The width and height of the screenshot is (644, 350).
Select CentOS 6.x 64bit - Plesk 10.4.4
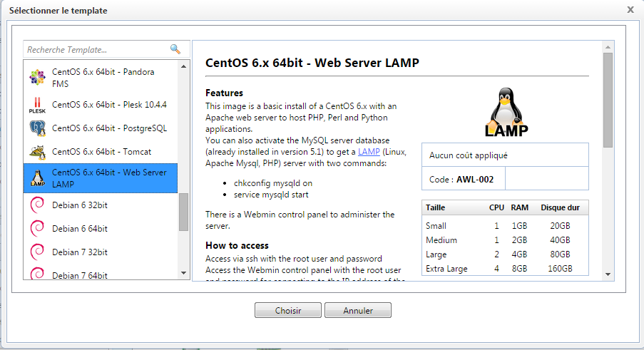108,105
